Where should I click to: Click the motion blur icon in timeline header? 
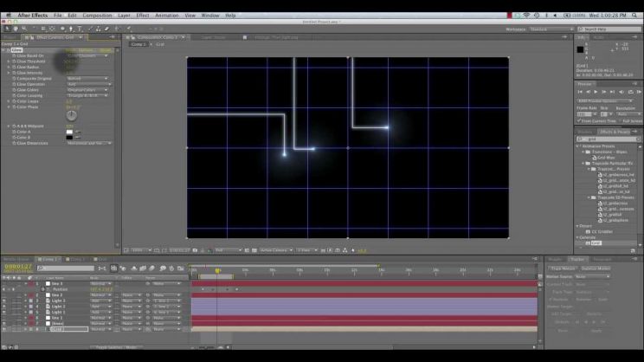coord(152,268)
